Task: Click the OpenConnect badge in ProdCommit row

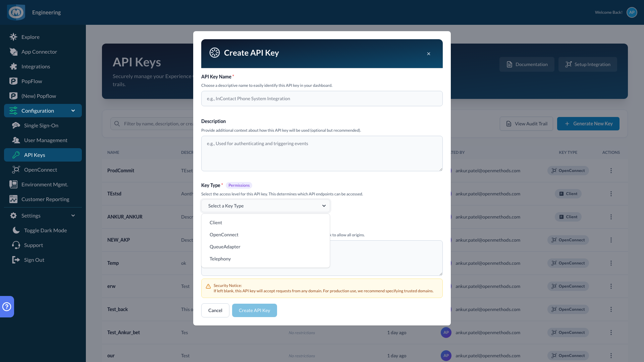Action: [568, 171]
